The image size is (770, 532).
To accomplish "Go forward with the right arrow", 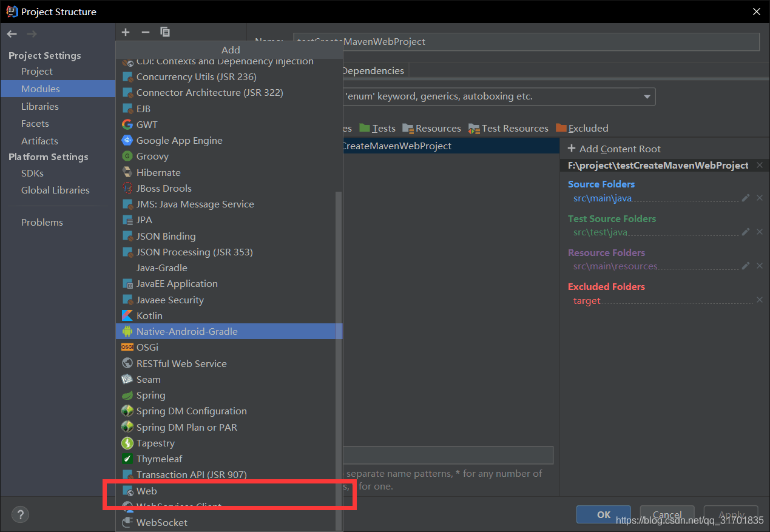I will point(32,33).
